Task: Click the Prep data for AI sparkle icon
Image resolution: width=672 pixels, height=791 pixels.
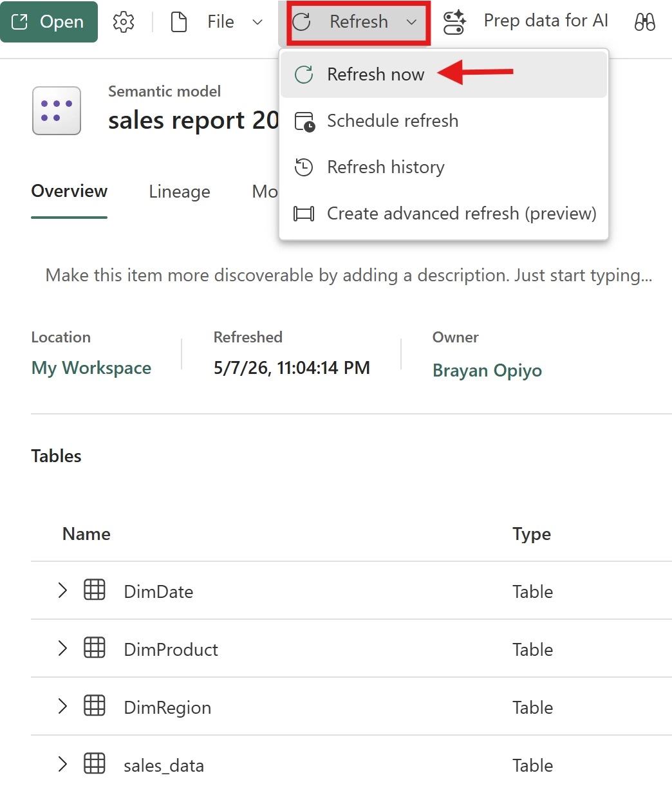Action: tap(455, 22)
